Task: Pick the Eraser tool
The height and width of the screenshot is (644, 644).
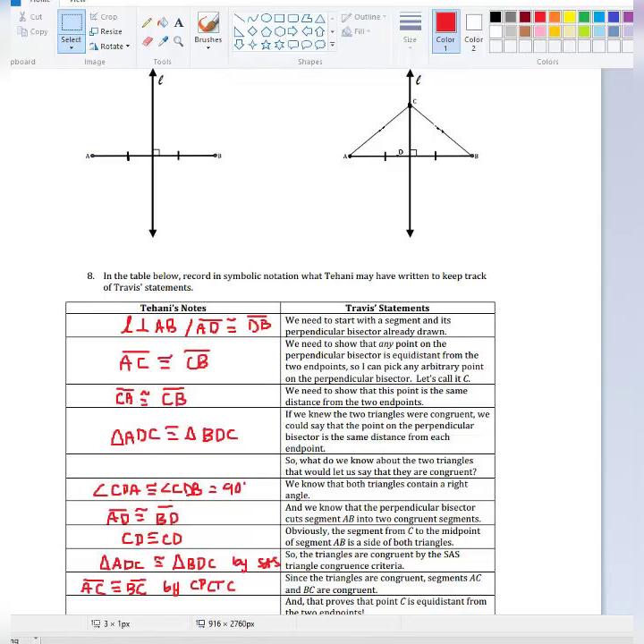Action: 147,41
